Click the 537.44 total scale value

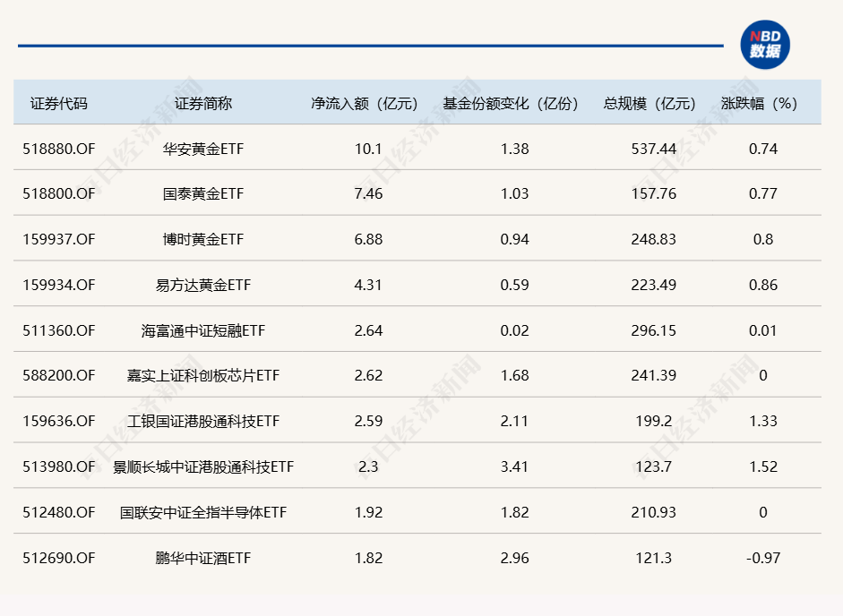tap(653, 149)
